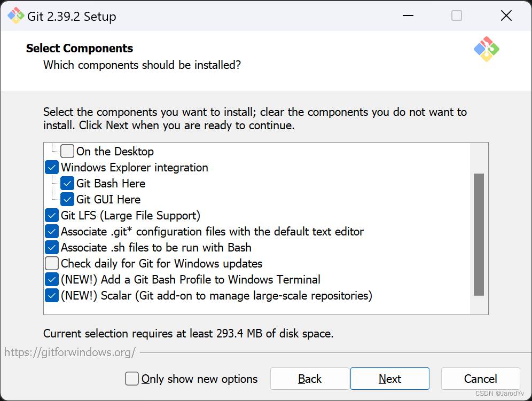
Task: Uncheck Associate .git* configuration files option
Action: click(52, 231)
